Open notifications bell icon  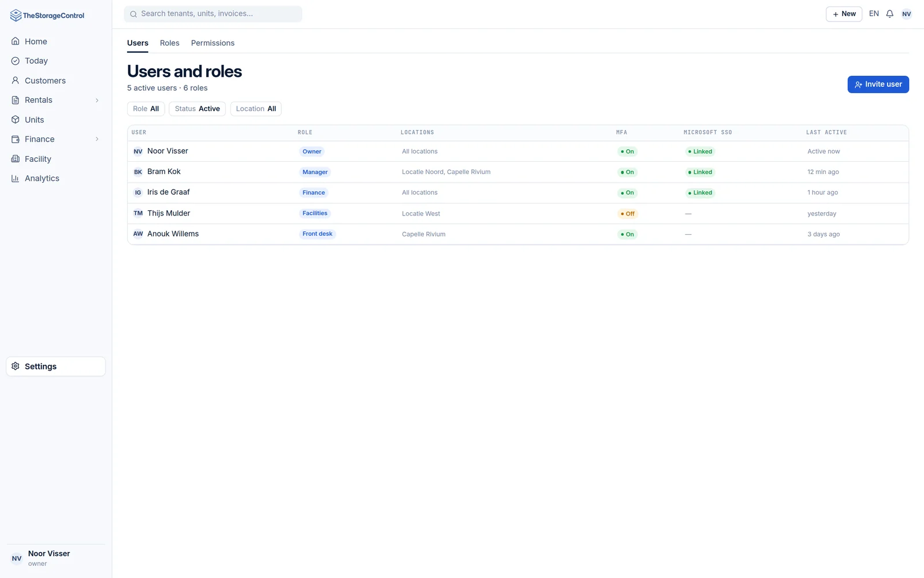[890, 14]
